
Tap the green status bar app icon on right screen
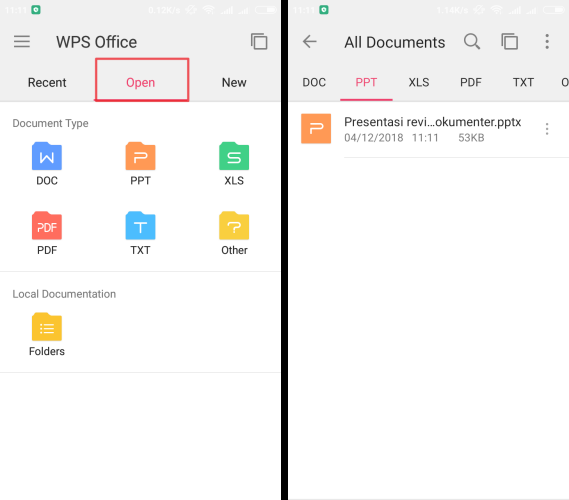(x=324, y=10)
